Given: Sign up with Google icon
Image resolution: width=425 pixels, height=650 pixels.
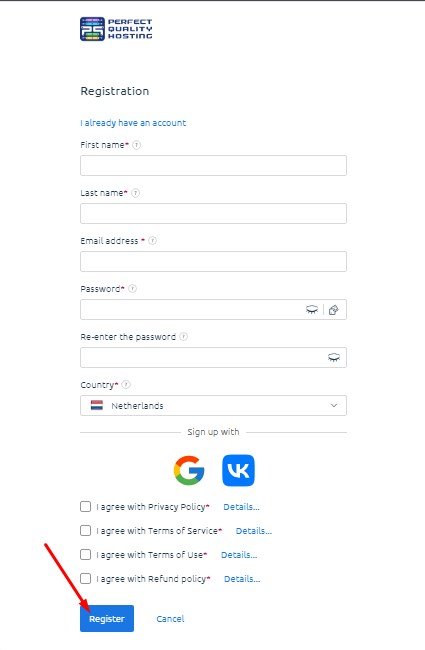Looking at the screenshot, I should click(x=189, y=470).
